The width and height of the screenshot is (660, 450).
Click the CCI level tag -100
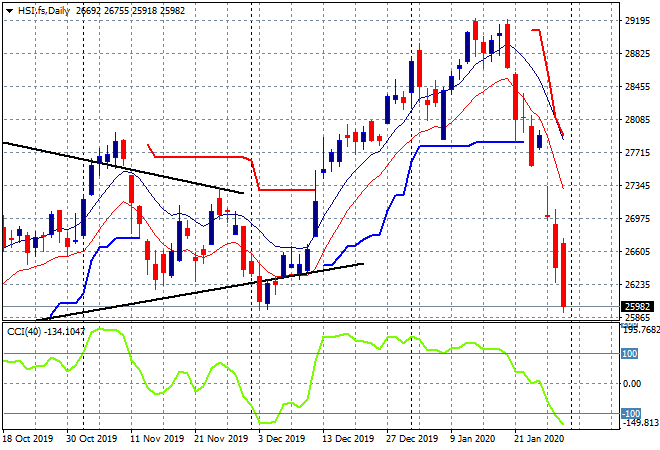(x=631, y=413)
